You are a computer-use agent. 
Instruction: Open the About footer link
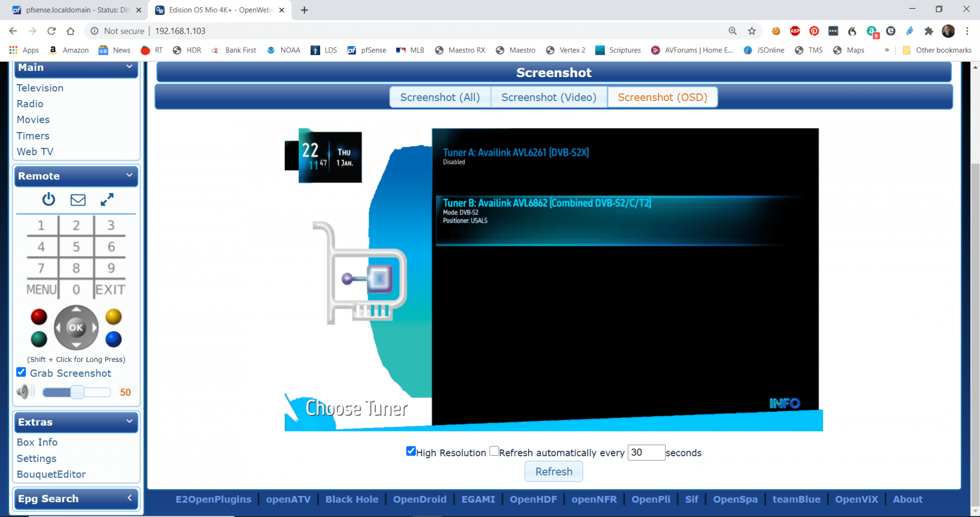[x=908, y=499]
